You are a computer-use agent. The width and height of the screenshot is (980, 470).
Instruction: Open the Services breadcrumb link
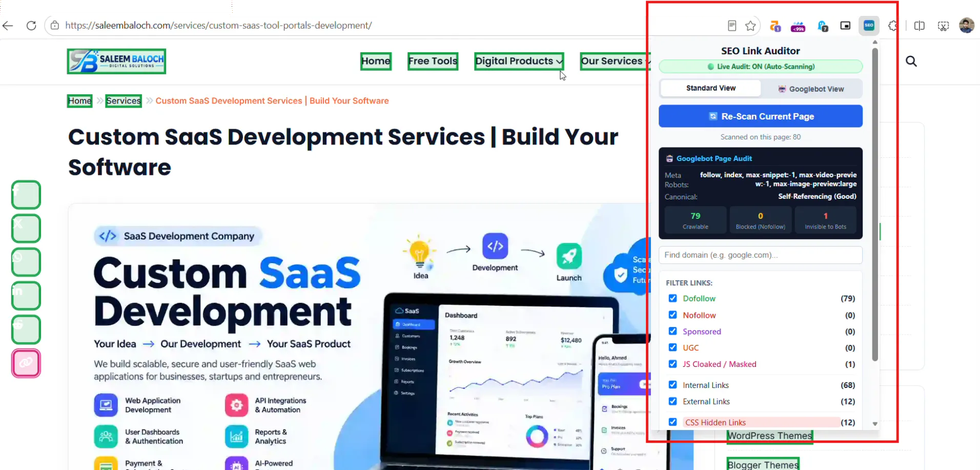point(124,101)
